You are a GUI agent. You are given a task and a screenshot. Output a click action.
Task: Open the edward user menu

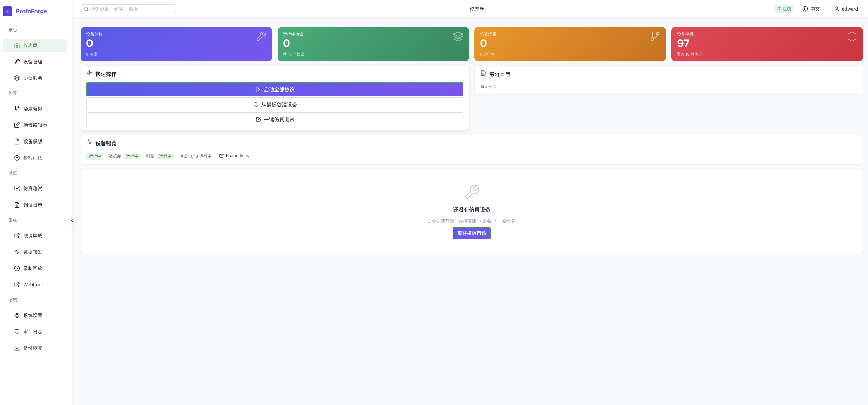[x=846, y=9]
